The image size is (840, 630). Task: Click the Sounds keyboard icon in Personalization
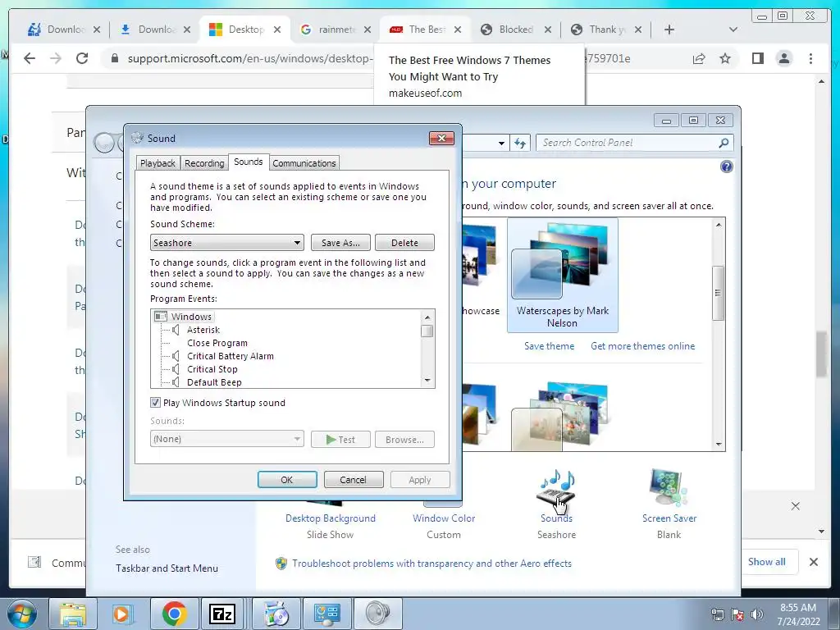556,487
